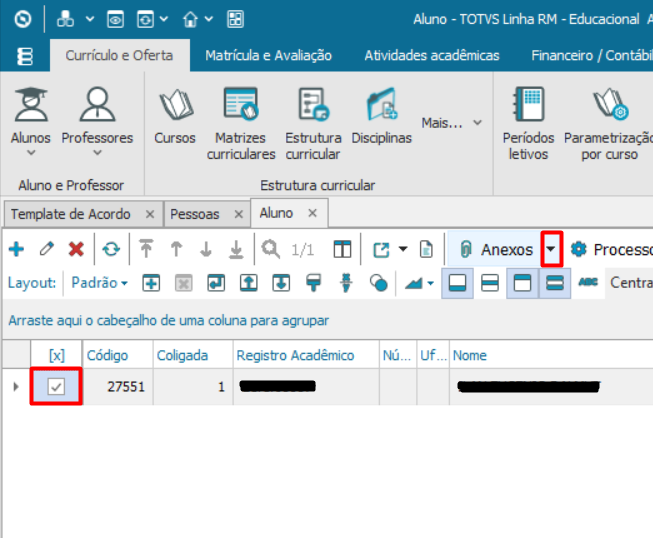Click the refresh icon in the toolbar
The image size is (653, 538).
point(111,249)
